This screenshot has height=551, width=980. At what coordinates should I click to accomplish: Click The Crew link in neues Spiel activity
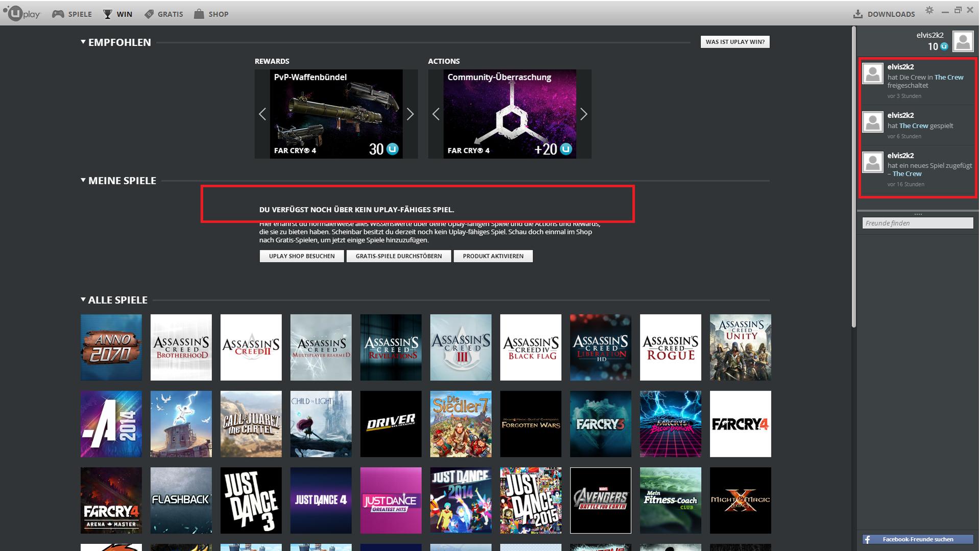907,174
